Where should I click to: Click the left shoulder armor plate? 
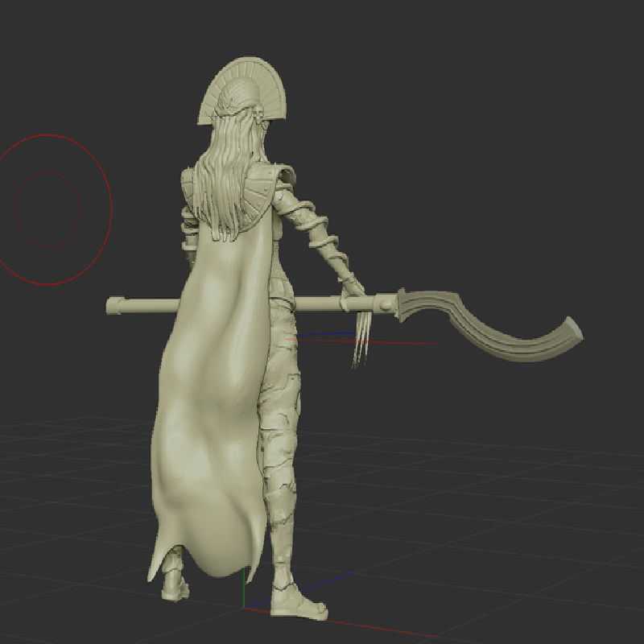188,186
